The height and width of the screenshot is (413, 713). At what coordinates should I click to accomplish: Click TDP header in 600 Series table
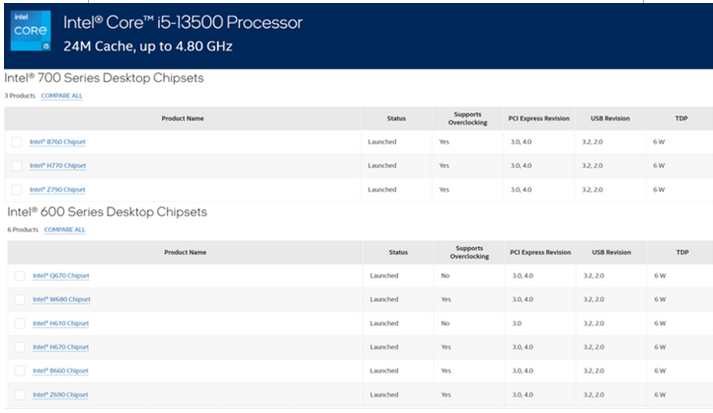coord(682,252)
